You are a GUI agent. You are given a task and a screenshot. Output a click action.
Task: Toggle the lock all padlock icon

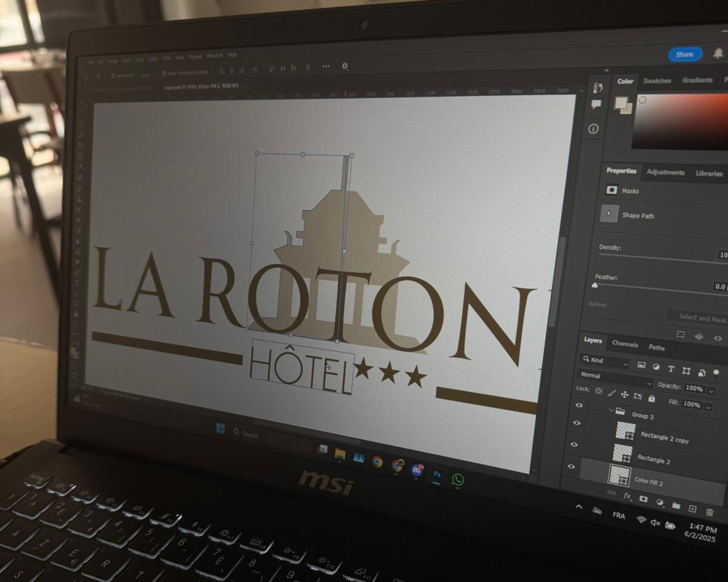(x=652, y=398)
